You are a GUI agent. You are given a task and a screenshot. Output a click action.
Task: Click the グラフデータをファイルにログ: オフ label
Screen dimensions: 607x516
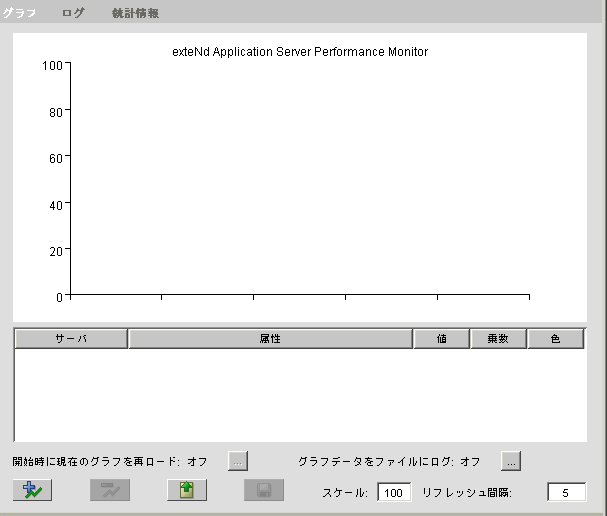pyautogui.click(x=389, y=461)
